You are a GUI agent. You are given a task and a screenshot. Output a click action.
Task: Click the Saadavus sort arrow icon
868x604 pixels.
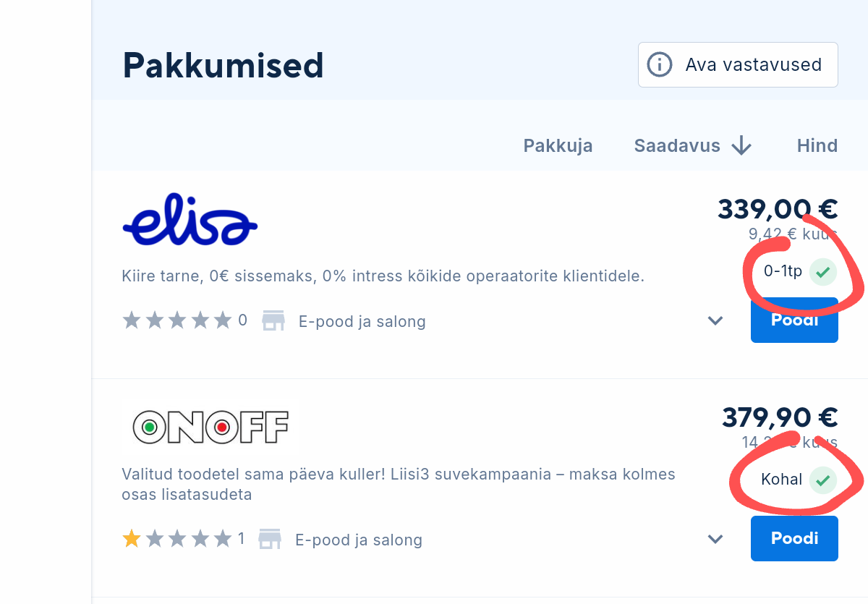(741, 146)
